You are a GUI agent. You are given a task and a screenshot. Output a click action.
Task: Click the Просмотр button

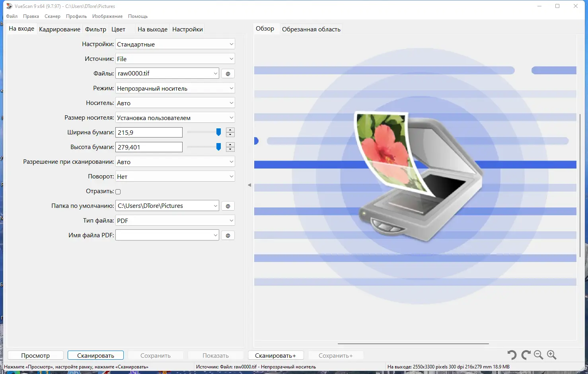[x=35, y=355]
